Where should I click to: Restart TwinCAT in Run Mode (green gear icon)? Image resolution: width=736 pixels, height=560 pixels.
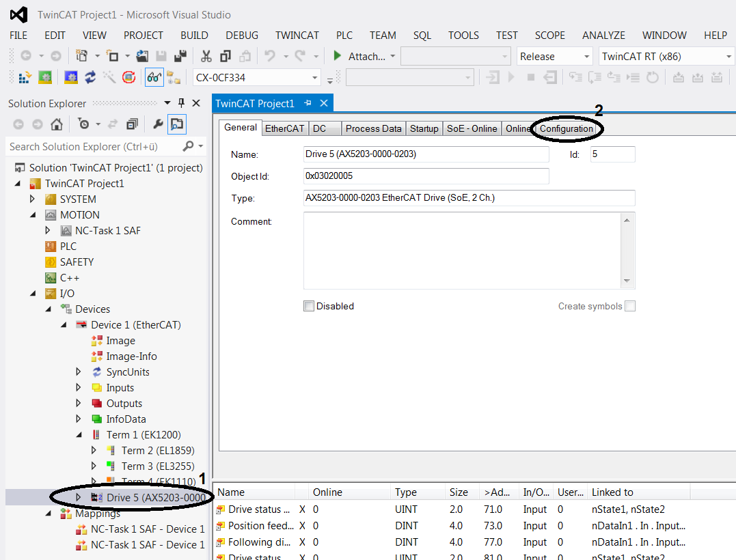pyautogui.click(x=45, y=77)
